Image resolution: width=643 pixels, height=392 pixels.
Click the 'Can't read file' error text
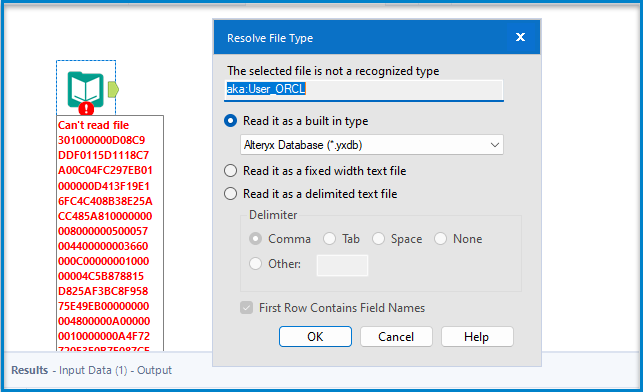[x=93, y=125]
